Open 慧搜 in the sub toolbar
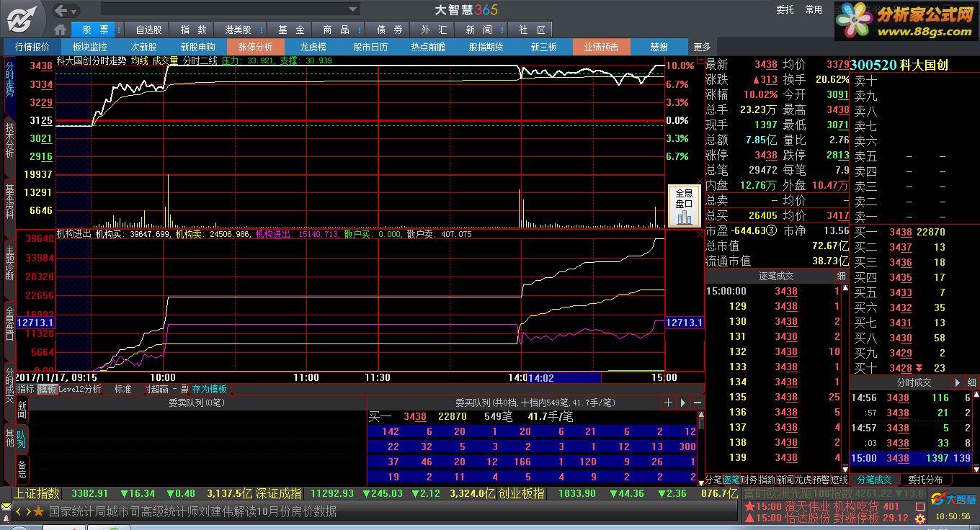The width and height of the screenshot is (980, 530). (659, 47)
